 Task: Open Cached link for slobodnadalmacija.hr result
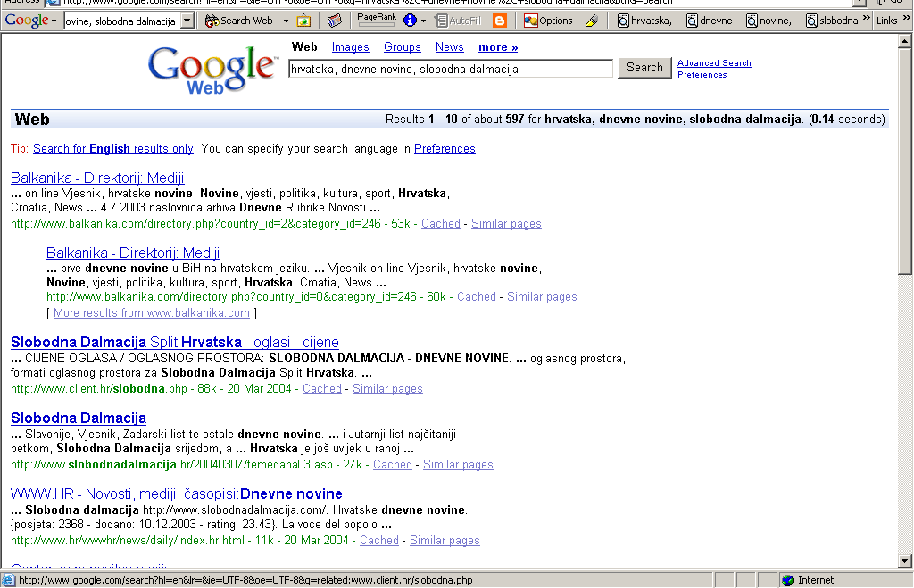pyautogui.click(x=393, y=465)
